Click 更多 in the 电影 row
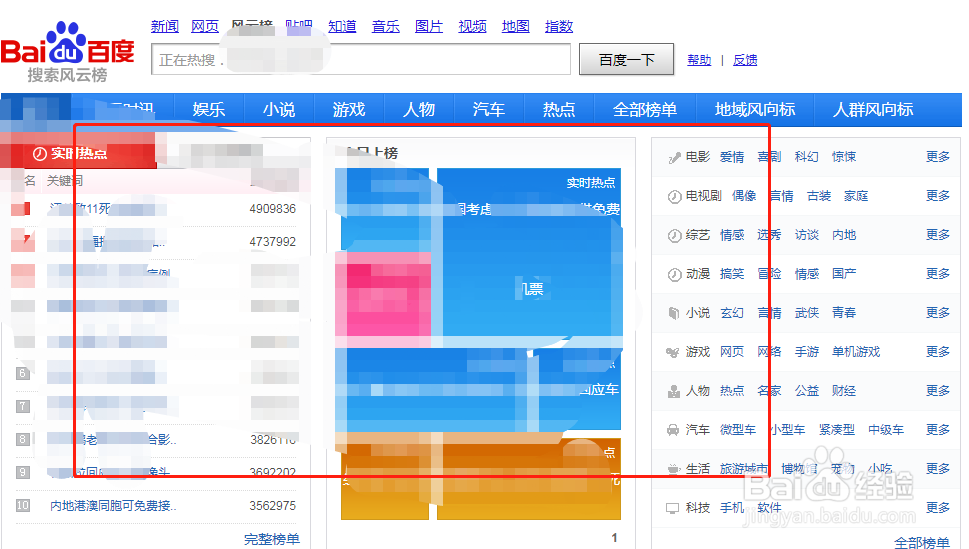Screen dimensions: 969x549 [937, 157]
